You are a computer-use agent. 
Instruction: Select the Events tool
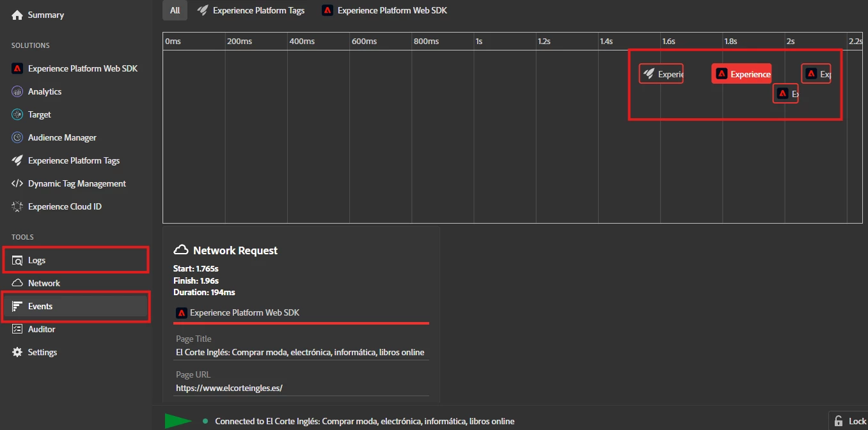click(75, 306)
